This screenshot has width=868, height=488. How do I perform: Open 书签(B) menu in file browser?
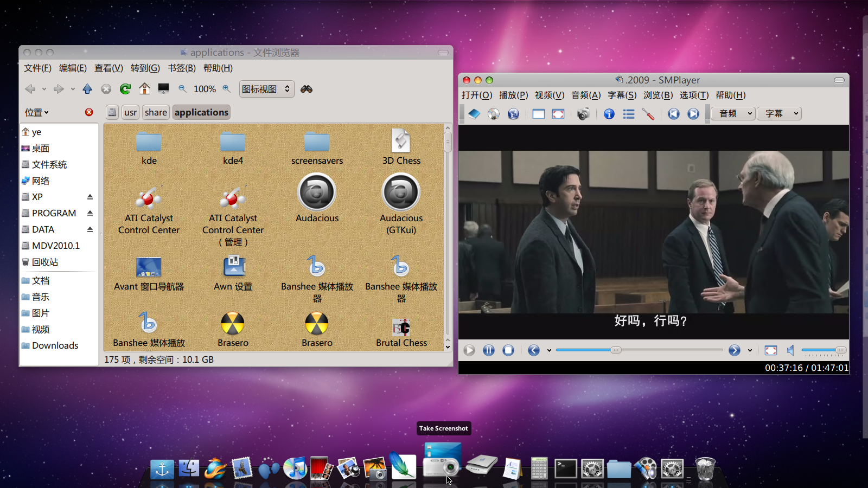pos(182,68)
